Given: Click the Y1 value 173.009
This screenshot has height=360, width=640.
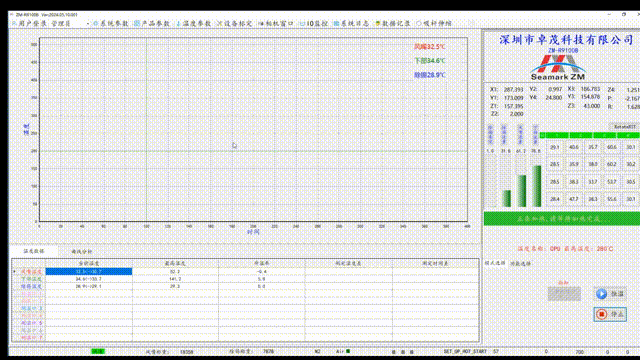Looking at the screenshot, I should (513, 98).
